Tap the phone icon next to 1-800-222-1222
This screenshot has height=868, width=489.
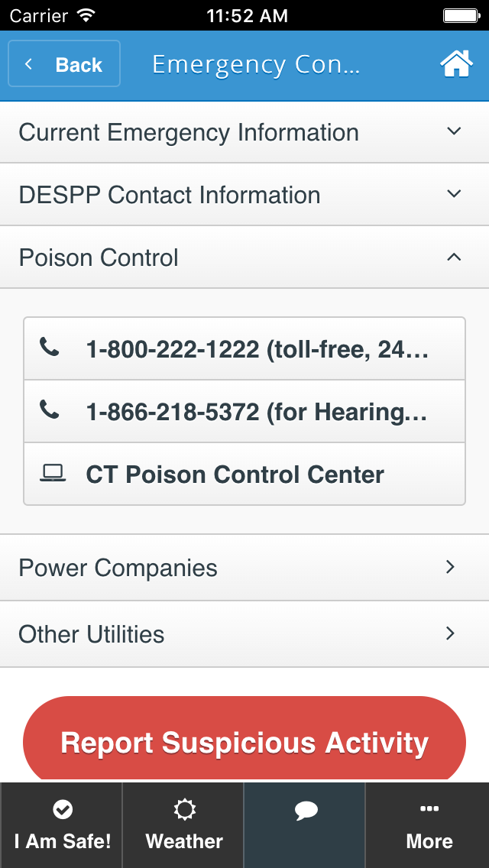49,348
